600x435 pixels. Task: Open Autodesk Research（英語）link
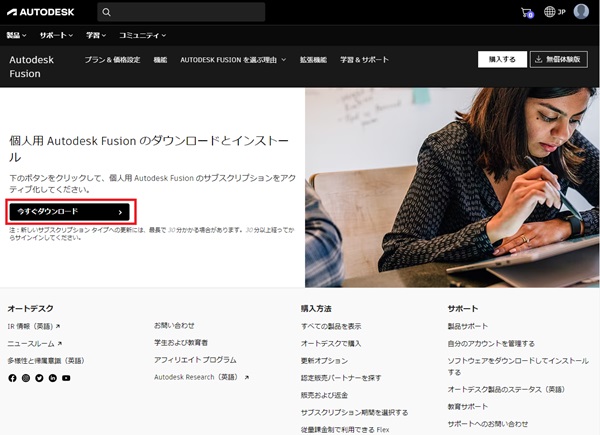tap(201, 377)
